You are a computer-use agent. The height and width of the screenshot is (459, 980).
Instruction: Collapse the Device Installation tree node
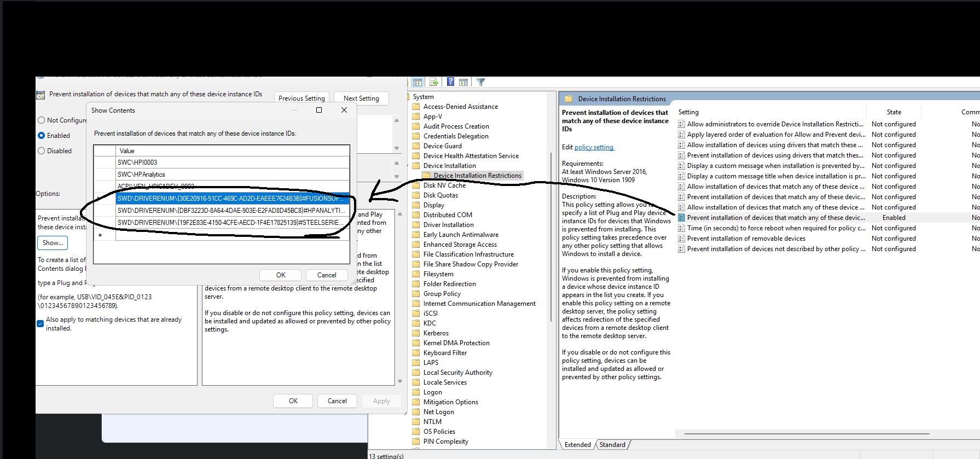409,166
